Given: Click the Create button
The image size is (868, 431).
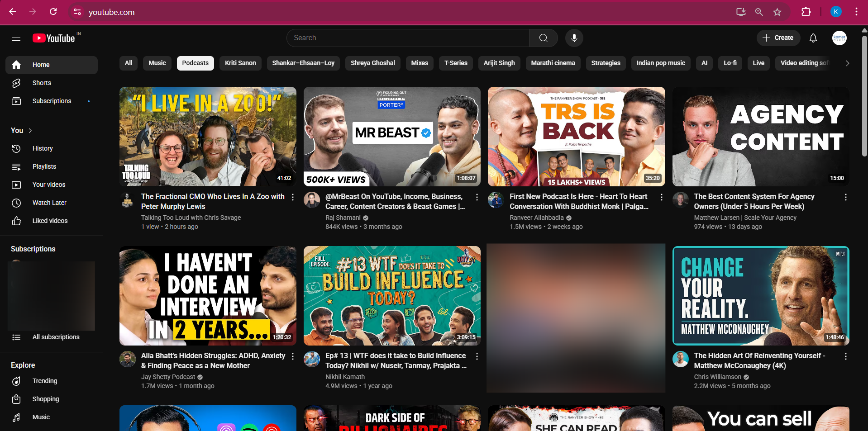Looking at the screenshot, I should coord(778,38).
